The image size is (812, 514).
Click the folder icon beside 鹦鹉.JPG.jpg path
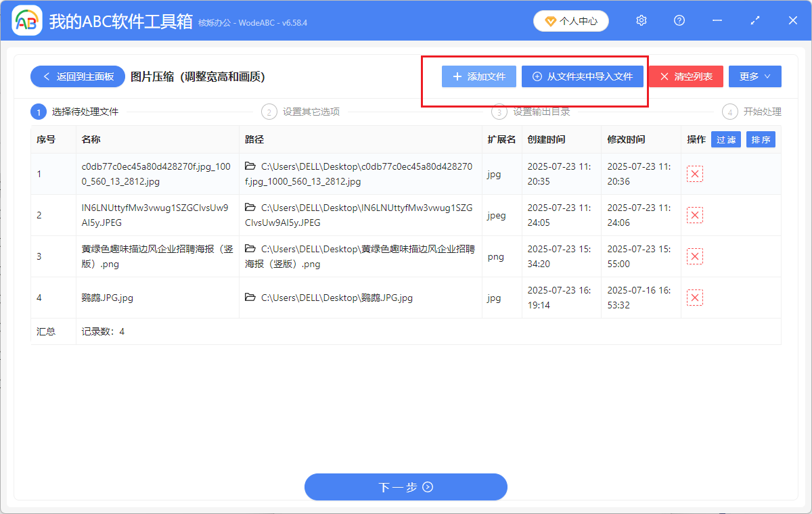pyautogui.click(x=250, y=297)
